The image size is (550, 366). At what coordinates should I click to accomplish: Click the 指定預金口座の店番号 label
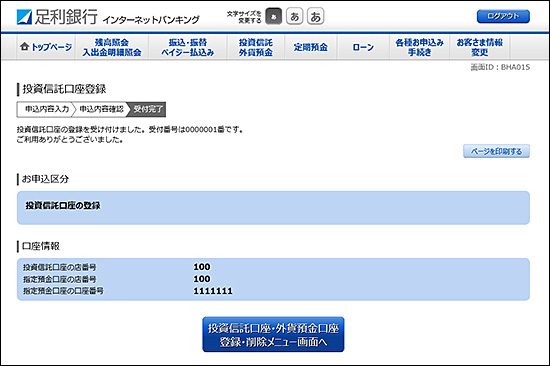coord(59,279)
